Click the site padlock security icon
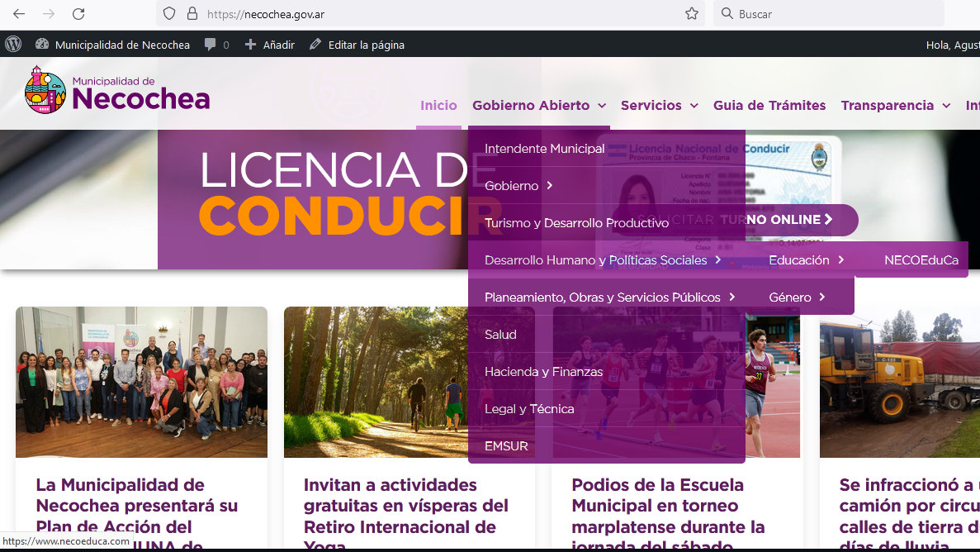This screenshot has height=552, width=980. coord(192,14)
